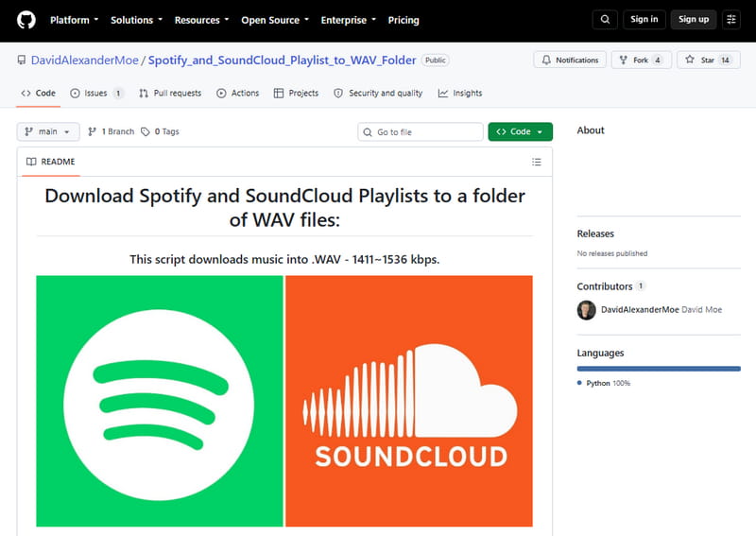The width and height of the screenshot is (756, 536).
Task: Click the Languages heading
Action: (x=600, y=353)
